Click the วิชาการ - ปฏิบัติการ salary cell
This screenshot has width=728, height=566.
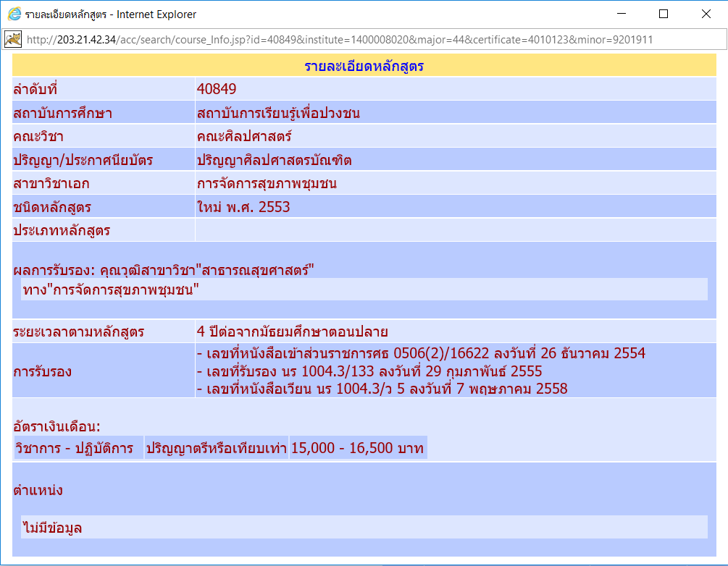(x=75, y=448)
